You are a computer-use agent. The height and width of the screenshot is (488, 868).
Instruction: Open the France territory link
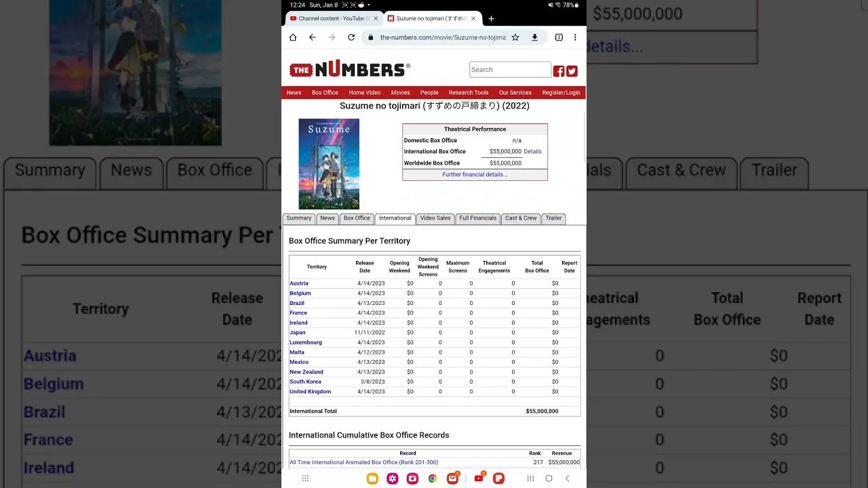click(298, 313)
